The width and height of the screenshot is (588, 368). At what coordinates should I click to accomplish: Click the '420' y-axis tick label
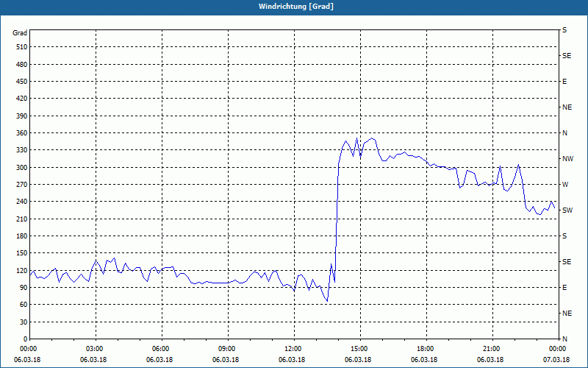pyautogui.click(x=22, y=99)
